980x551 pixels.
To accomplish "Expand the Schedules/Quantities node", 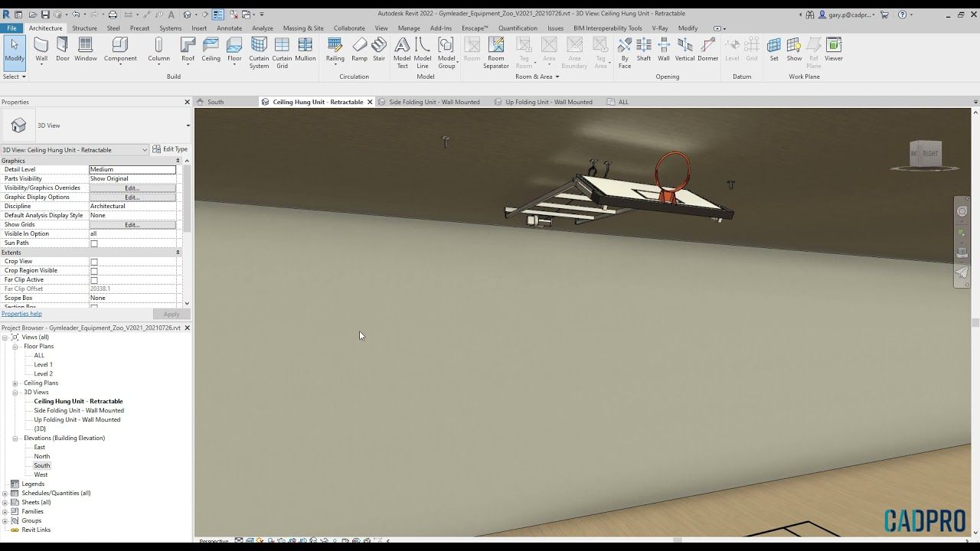I will pyautogui.click(x=5, y=494).
